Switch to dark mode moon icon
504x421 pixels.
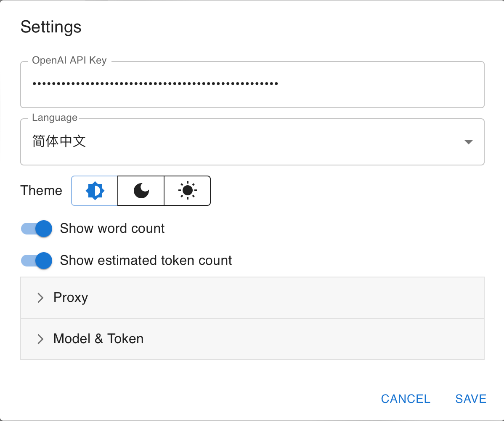tap(141, 191)
